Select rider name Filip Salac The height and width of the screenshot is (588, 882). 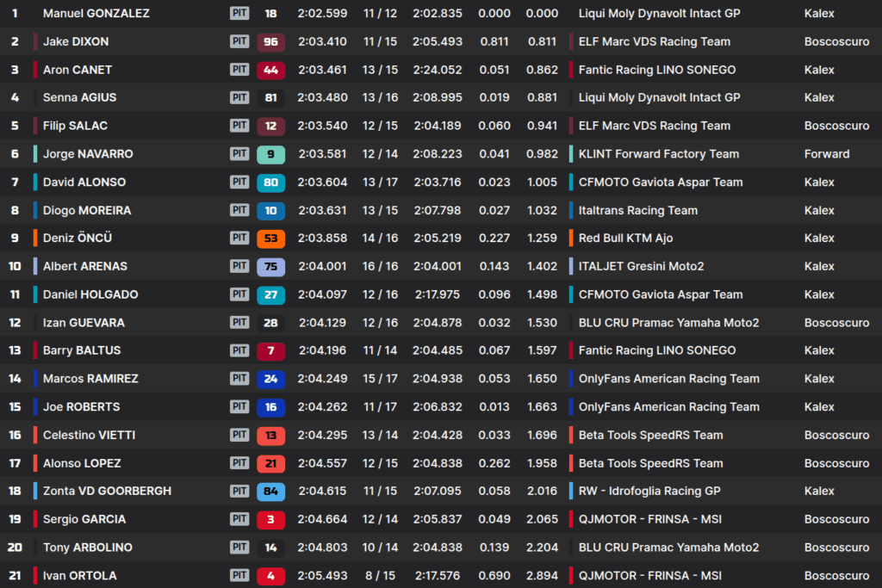pyautogui.click(x=75, y=127)
